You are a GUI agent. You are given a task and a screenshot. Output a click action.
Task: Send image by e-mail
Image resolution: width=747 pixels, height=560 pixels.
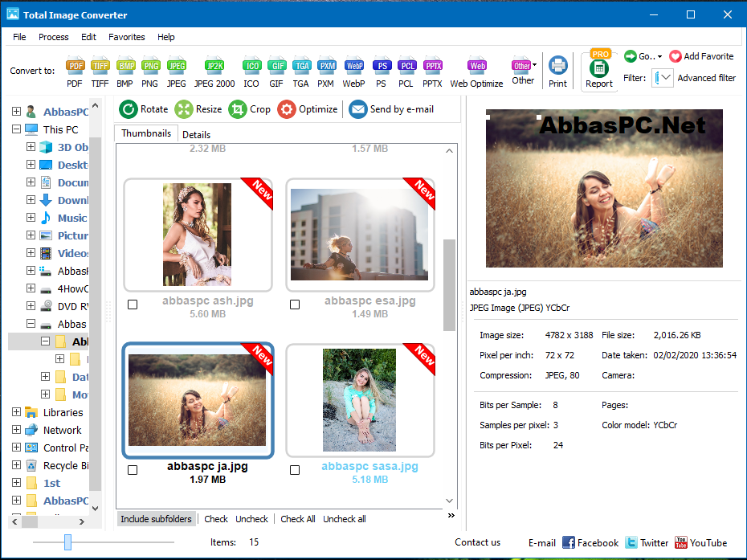(x=391, y=109)
